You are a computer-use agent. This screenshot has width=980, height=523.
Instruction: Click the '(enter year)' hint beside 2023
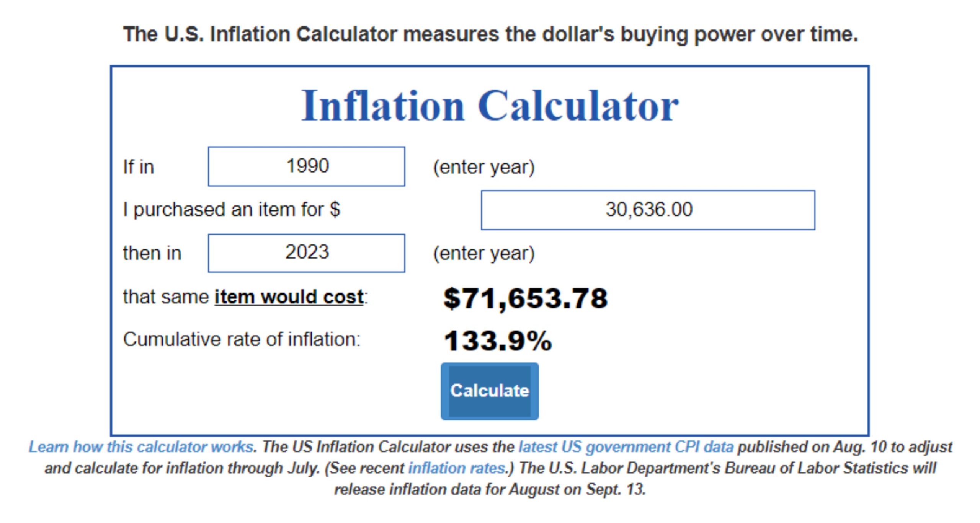(483, 253)
